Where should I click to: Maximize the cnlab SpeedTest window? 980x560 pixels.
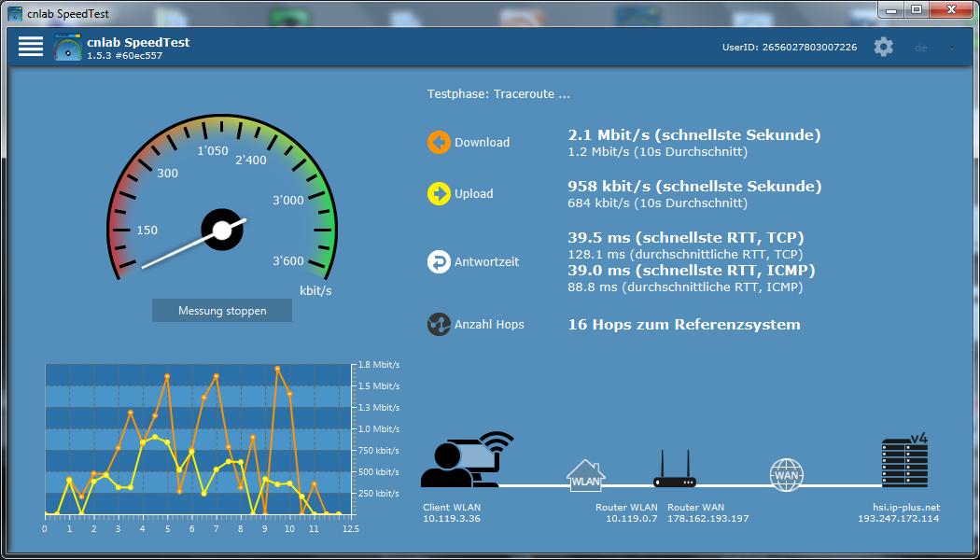[x=917, y=8]
